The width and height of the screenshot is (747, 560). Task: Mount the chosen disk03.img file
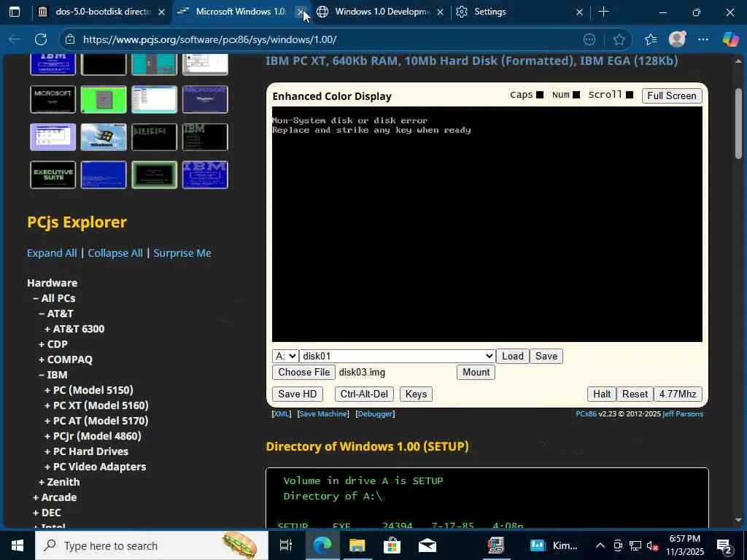click(x=476, y=373)
